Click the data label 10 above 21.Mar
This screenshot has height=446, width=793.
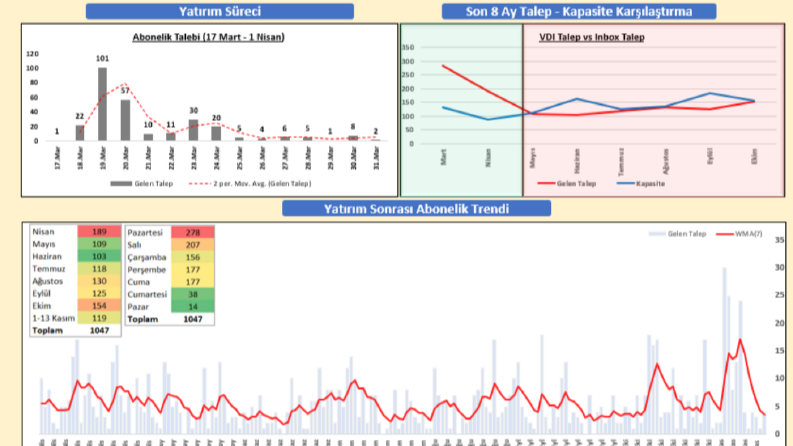click(148, 124)
